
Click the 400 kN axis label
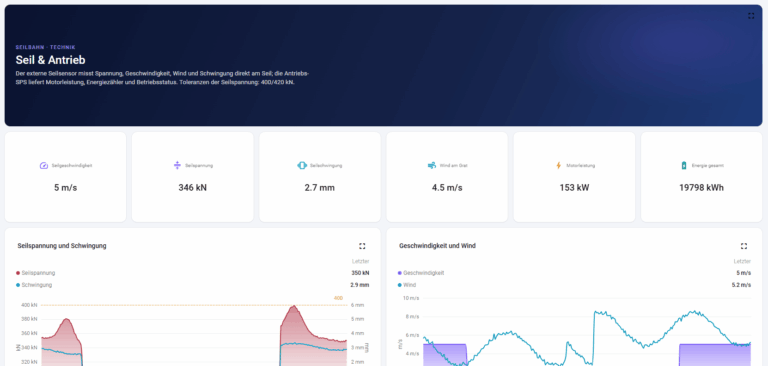pyautogui.click(x=29, y=305)
